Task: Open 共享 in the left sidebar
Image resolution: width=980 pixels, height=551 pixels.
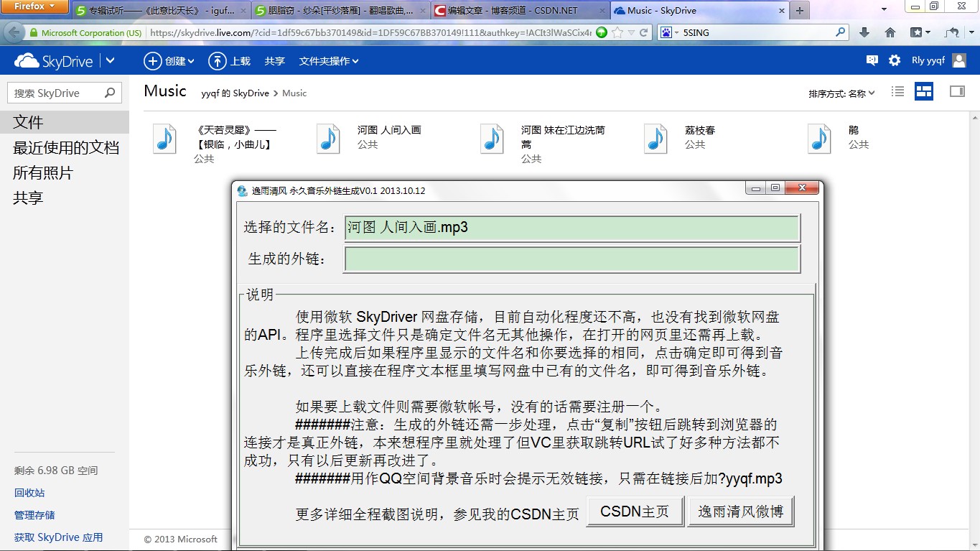Action: coord(28,198)
